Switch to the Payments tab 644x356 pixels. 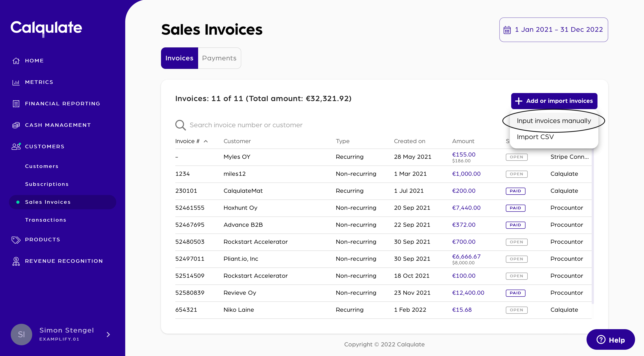[x=219, y=58]
